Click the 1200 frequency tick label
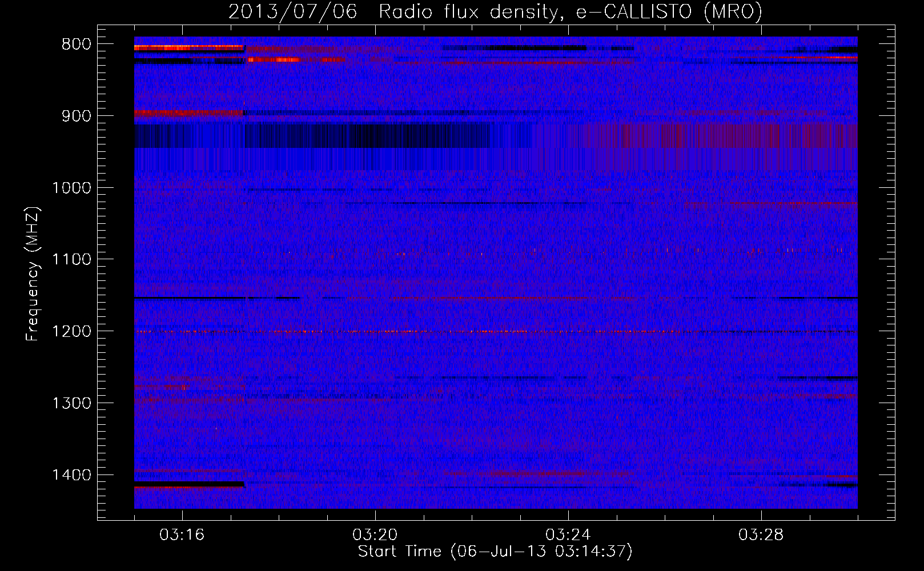The height and width of the screenshot is (571, 924). 71,332
